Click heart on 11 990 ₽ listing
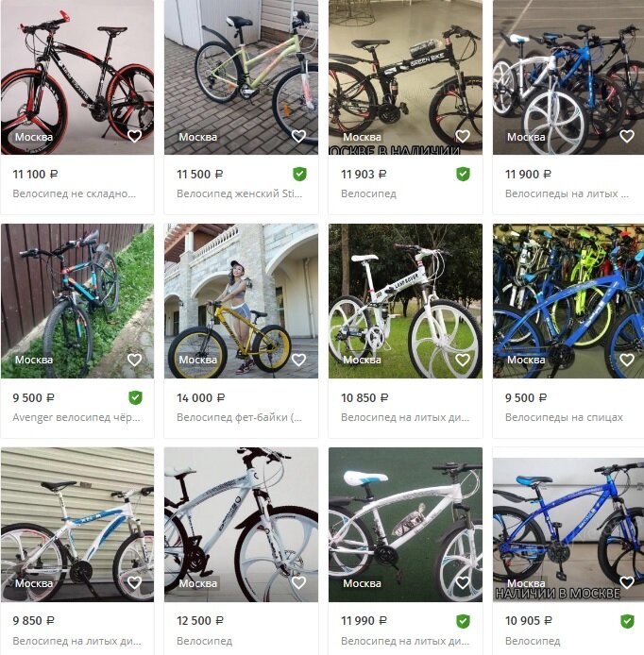 coord(463,582)
